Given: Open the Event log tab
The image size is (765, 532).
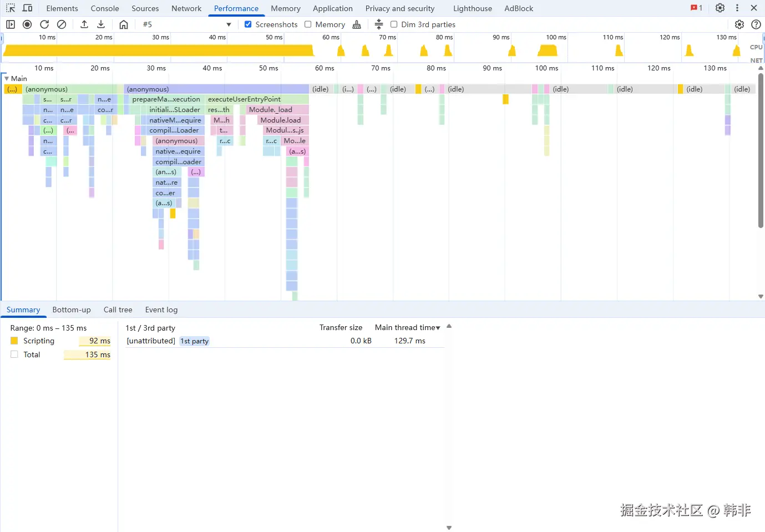Looking at the screenshot, I should pyautogui.click(x=161, y=310).
